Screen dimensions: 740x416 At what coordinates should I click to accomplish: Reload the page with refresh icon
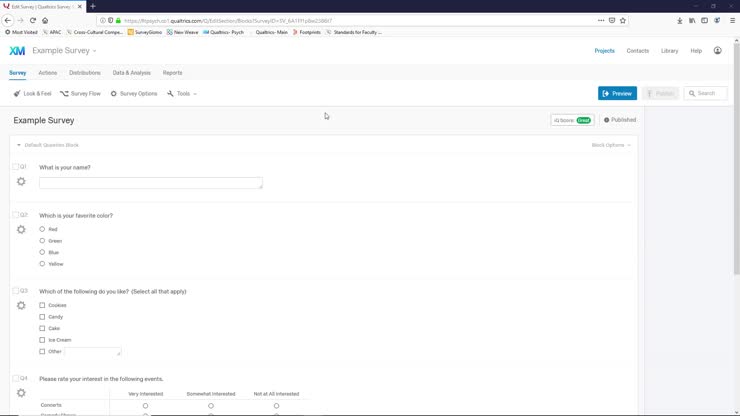coord(33,20)
